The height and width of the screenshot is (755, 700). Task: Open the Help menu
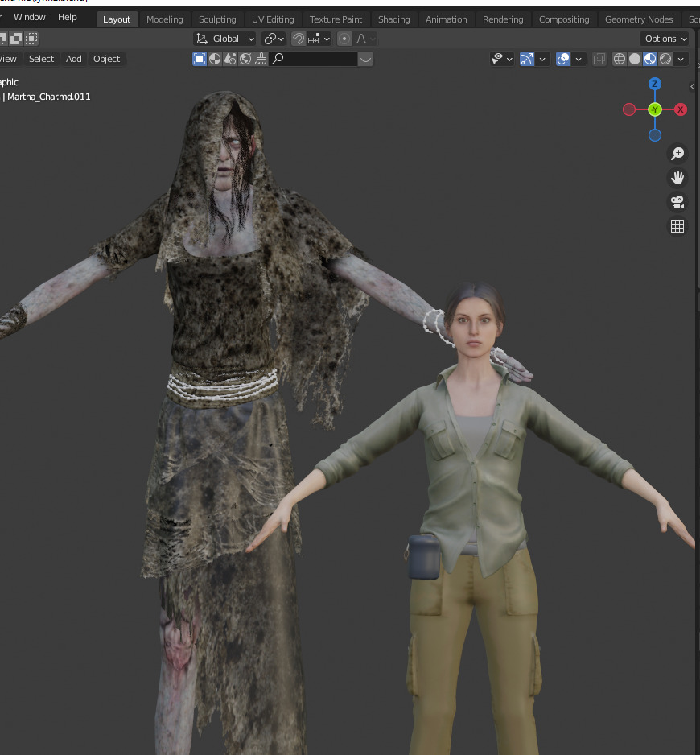68,18
